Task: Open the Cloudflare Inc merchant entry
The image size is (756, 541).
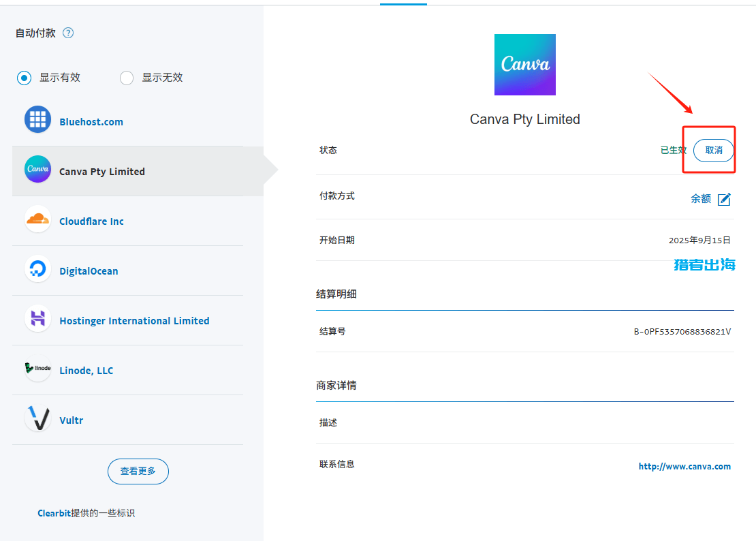Action: (x=92, y=221)
